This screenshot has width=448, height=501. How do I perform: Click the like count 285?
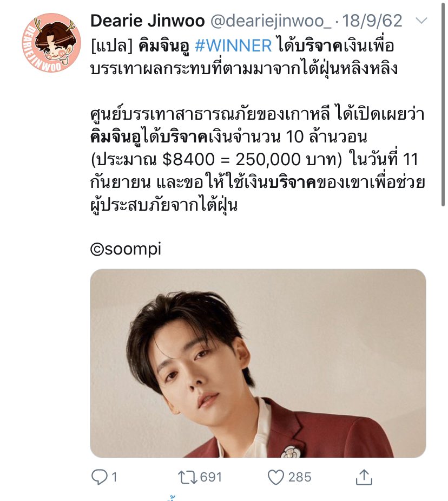[300, 477]
